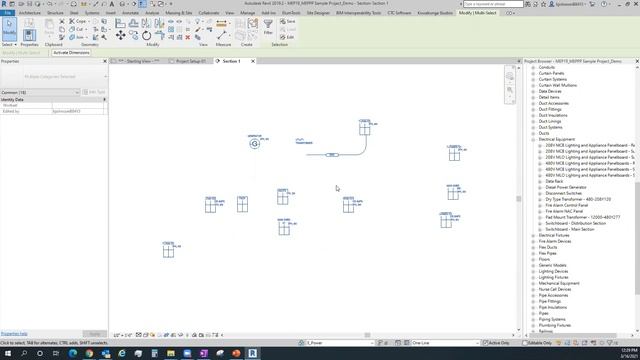The height and width of the screenshot is (360, 640).
Task: Select Dry Type Transformer - 480-208Y120
Action: coord(578,200)
